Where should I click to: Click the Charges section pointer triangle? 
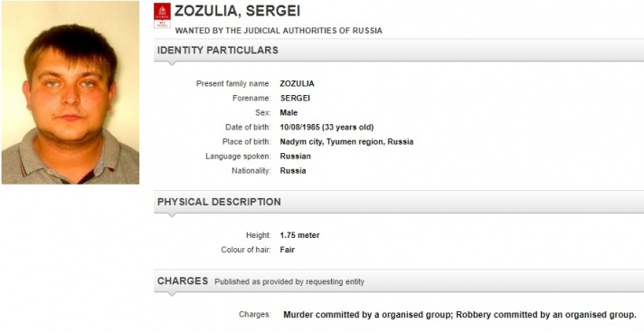pos(172,294)
